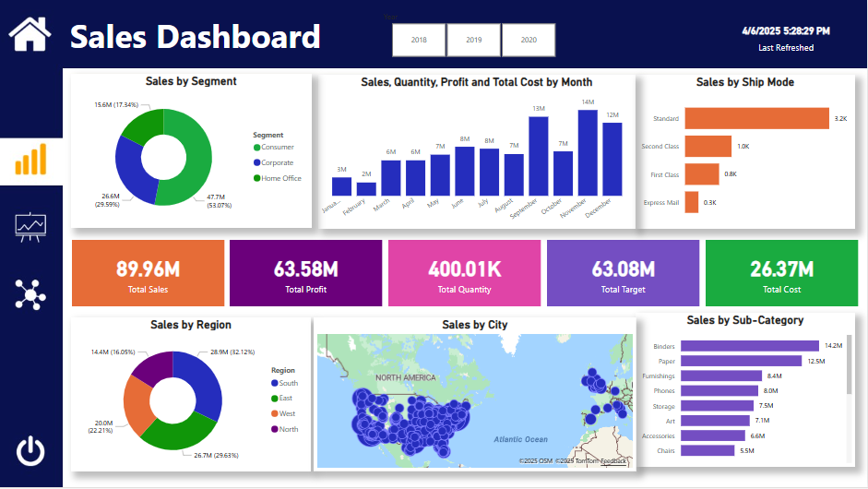This screenshot has height=489, width=868.
Task: Click the green Consumer donut slice
Action: (x=200, y=158)
